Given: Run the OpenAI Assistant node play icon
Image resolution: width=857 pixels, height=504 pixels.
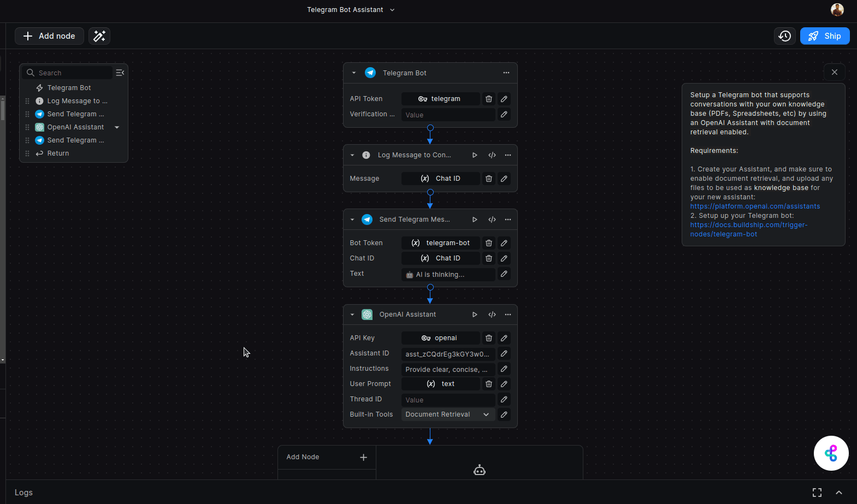Looking at the screenshot, I should click(x=475, y=315).
